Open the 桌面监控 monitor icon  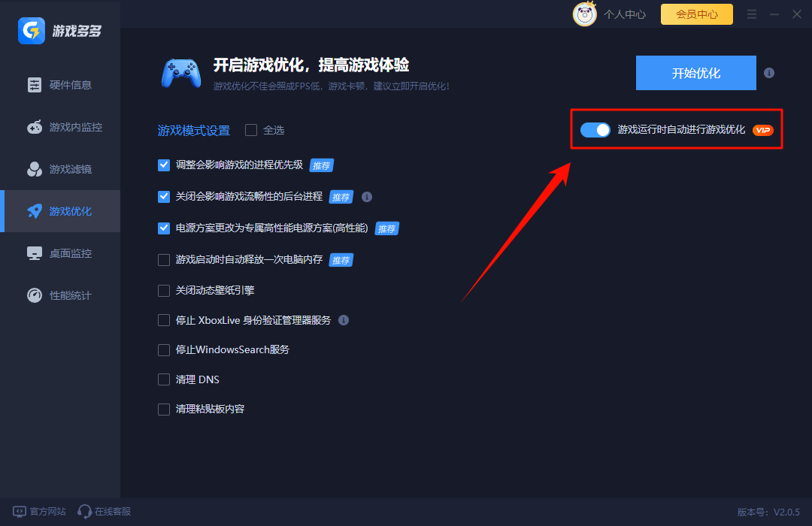pyautogui.click(x=35, y=253)
